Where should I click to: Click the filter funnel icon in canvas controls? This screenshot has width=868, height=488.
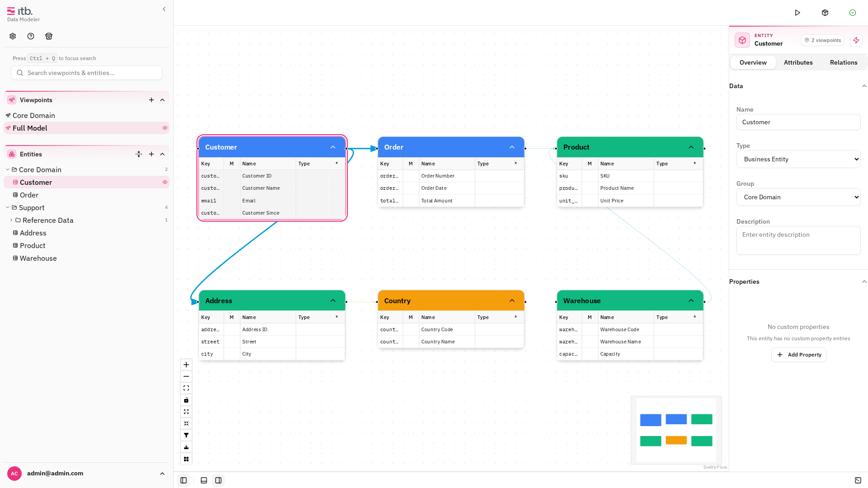tap(186, 435)
